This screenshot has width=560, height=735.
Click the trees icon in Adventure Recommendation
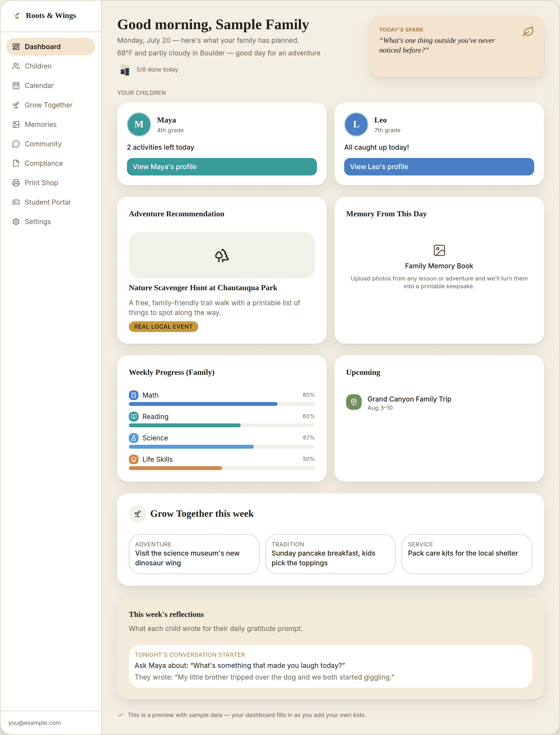click(222, 255)
